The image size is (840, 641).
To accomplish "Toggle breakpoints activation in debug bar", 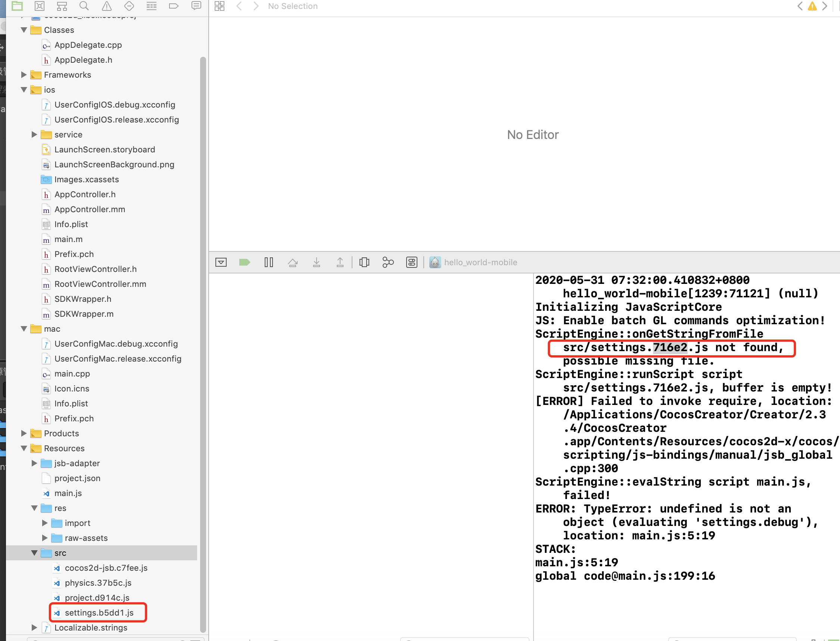I will coord(245,262).
